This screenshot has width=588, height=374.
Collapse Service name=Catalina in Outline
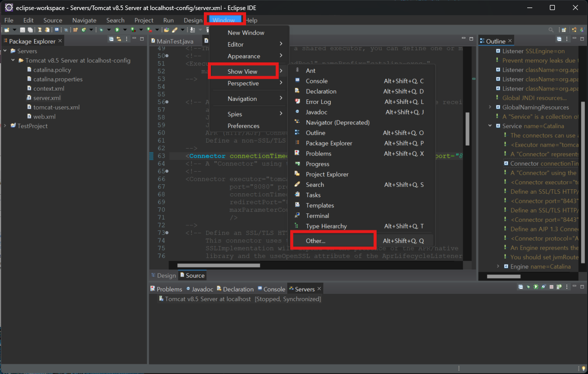coord(490,126)
